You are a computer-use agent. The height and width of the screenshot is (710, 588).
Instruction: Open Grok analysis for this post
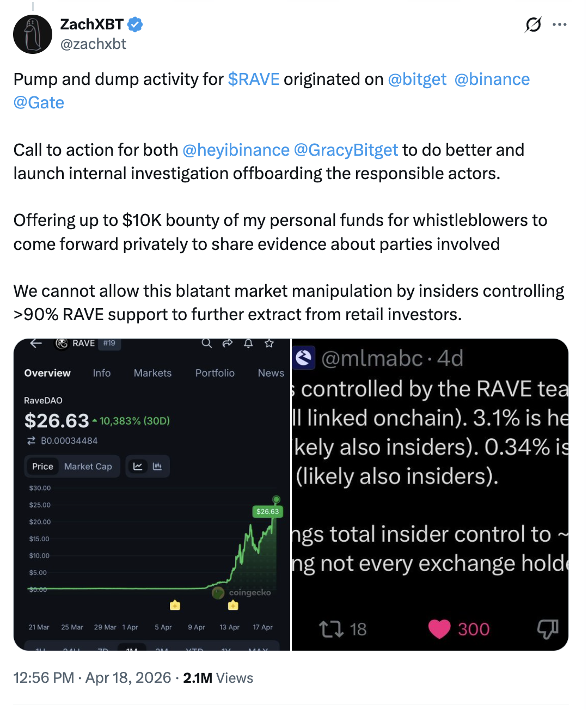pyautogui.click(x=532, y=25)
